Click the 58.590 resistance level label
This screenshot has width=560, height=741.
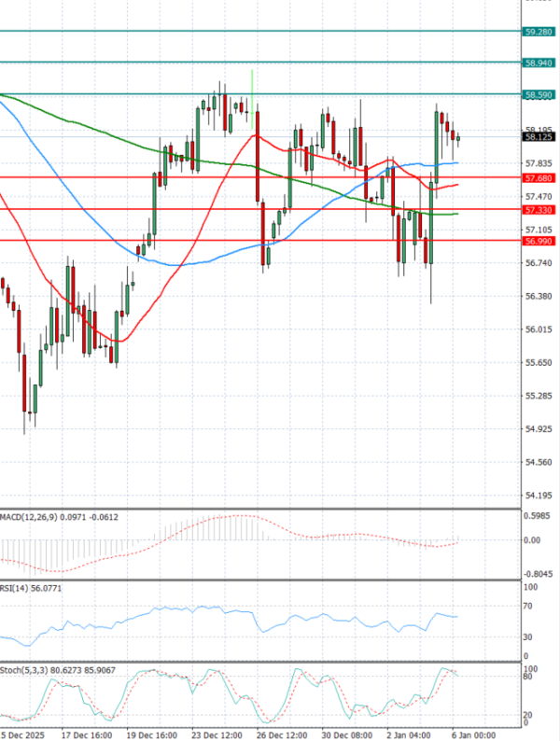tap(537, 94)
